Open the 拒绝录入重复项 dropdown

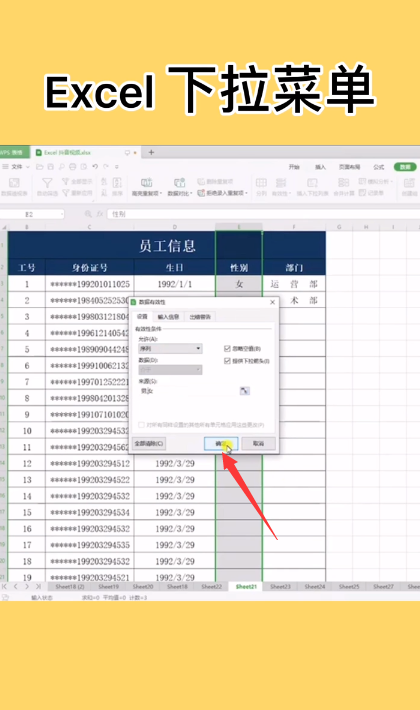(x=222, y=193)
